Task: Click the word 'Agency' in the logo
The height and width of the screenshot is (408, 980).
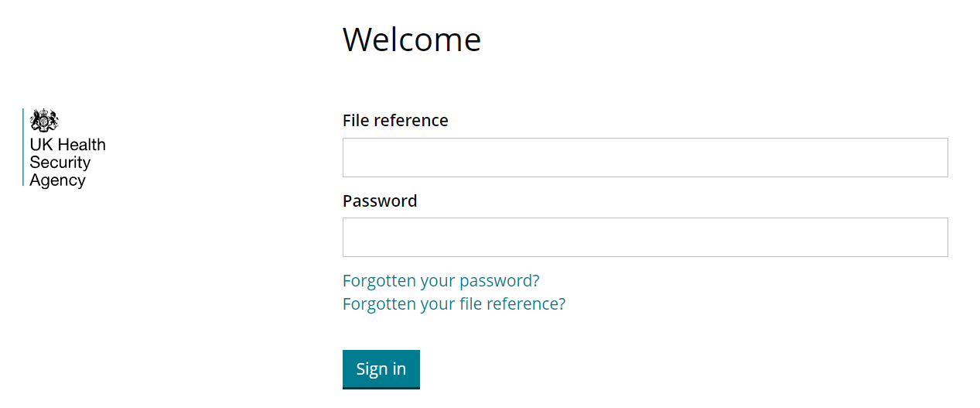Action: [x=57, y=180]
